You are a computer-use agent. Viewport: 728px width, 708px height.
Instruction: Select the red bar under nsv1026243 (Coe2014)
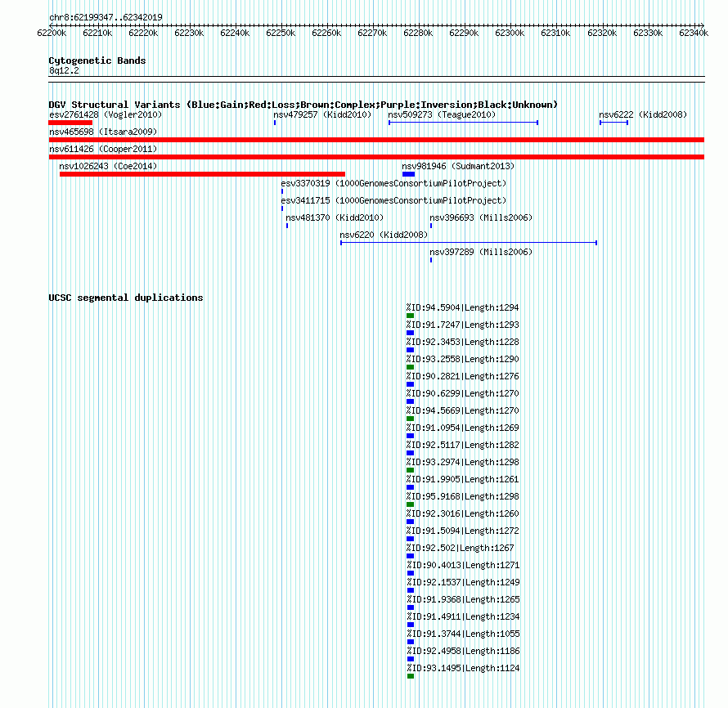pos(202,174)
